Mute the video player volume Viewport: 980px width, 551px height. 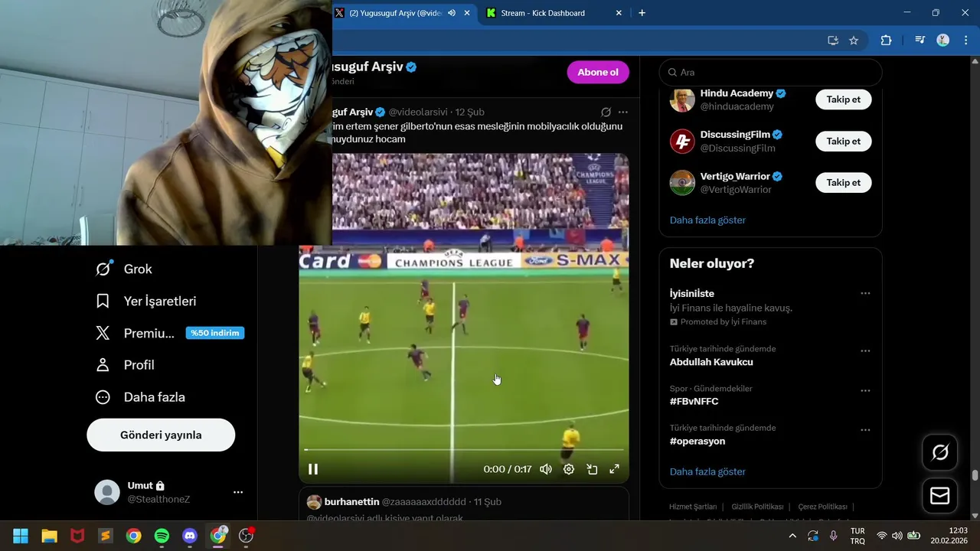pyautogui.click(x=546, y=469)
